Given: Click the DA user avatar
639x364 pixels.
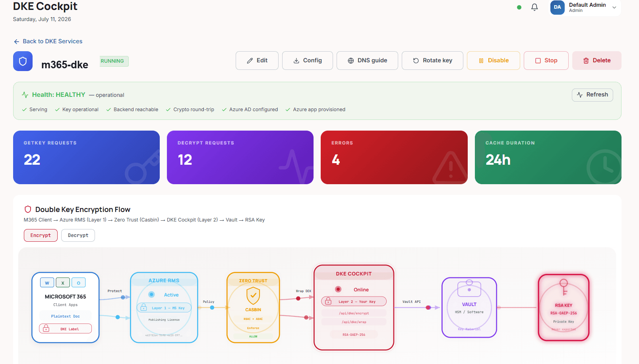Looking at the screenshot, I should (558, 7).
